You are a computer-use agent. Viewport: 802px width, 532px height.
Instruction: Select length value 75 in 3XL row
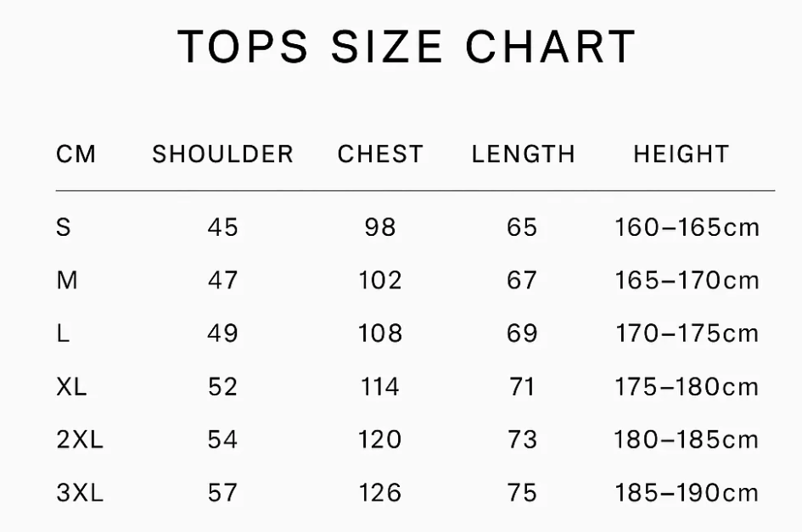pyautogui.click(x=522, y=493)
